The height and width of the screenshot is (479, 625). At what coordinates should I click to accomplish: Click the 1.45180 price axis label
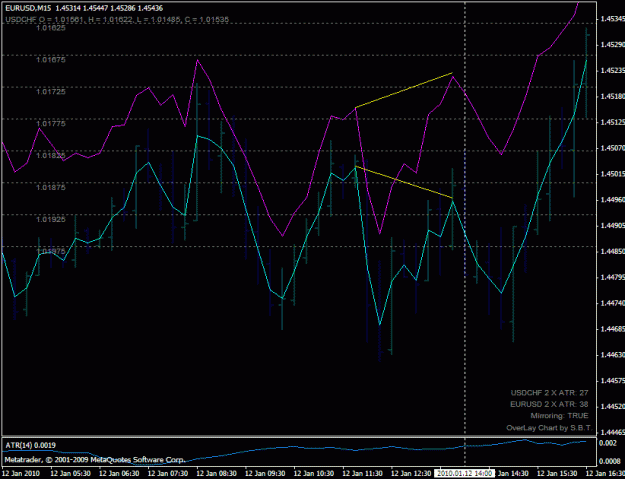tap(612, 96)
